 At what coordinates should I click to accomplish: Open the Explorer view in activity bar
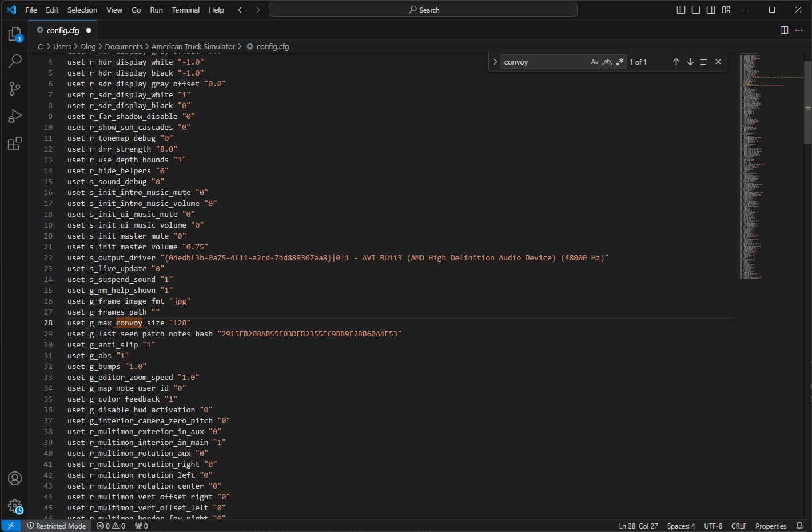tap(15, 34)
